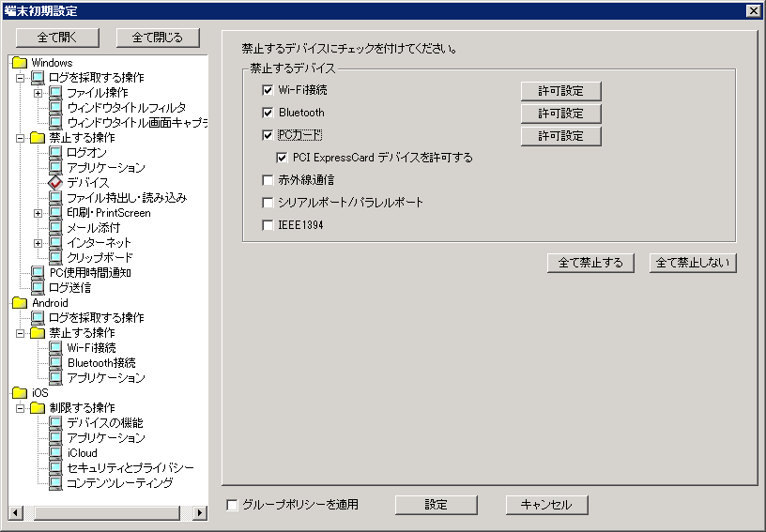Click the Bluetooth接続 computer icon
The width and height of the screenshot is (766, 532).
pyautogui.click(x=55, y=362)
